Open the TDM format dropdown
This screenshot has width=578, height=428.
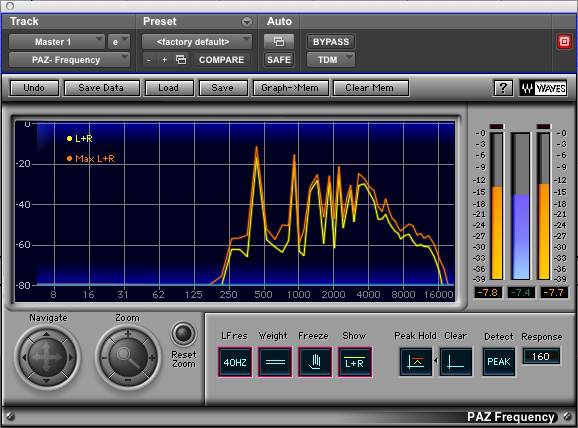pos(331,60)
